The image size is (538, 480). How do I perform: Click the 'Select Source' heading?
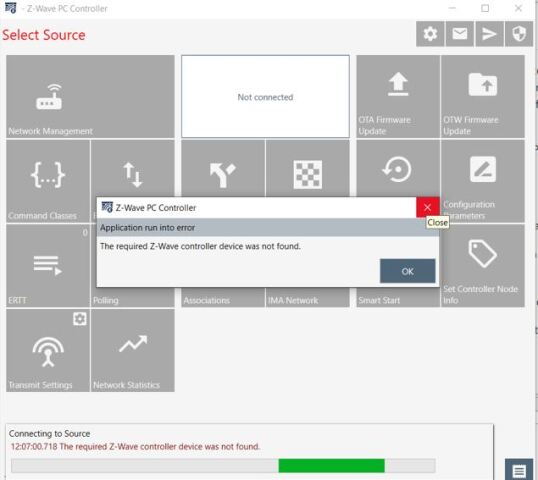coord(44,35)
